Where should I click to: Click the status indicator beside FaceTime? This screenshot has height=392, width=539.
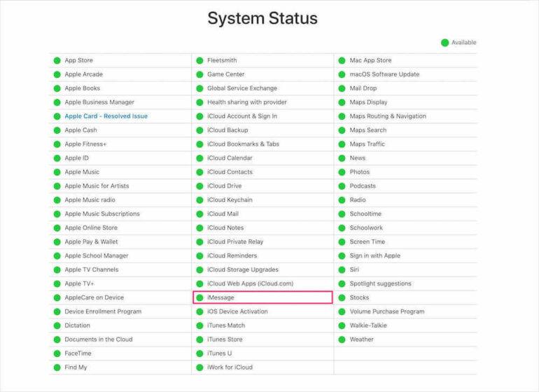tap(57, 353)
